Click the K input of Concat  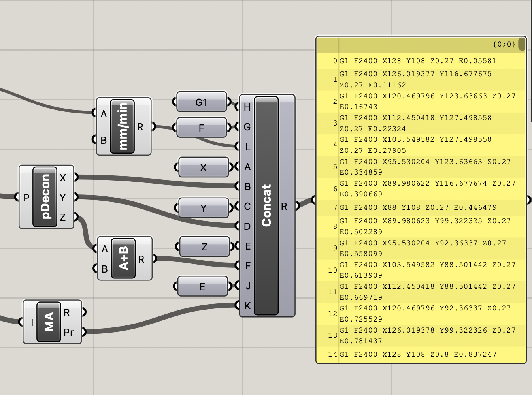pos(247,305)
